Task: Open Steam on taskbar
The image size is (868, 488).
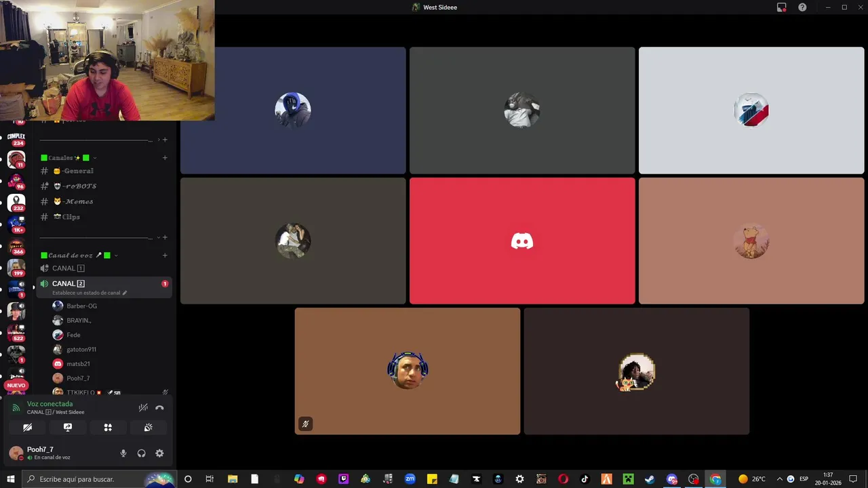Action: point(650,479)
